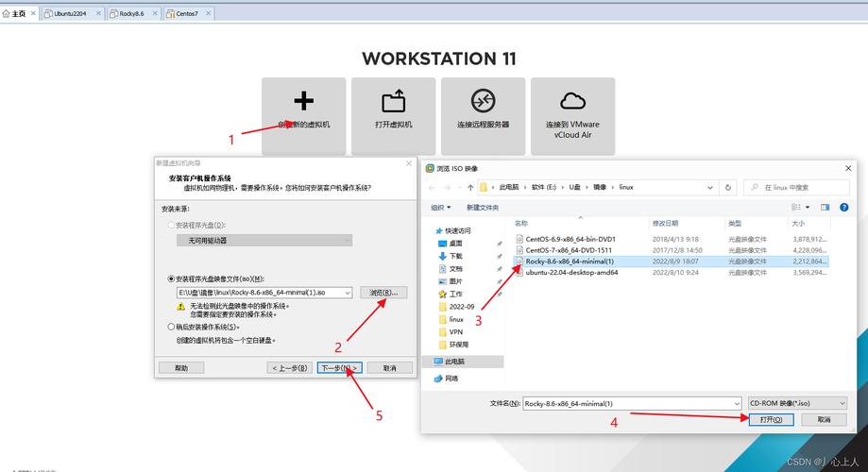Screen dimensions: 868x472
Task: Click 取消 in the ISO browse dialog
Action: point(825,420)
